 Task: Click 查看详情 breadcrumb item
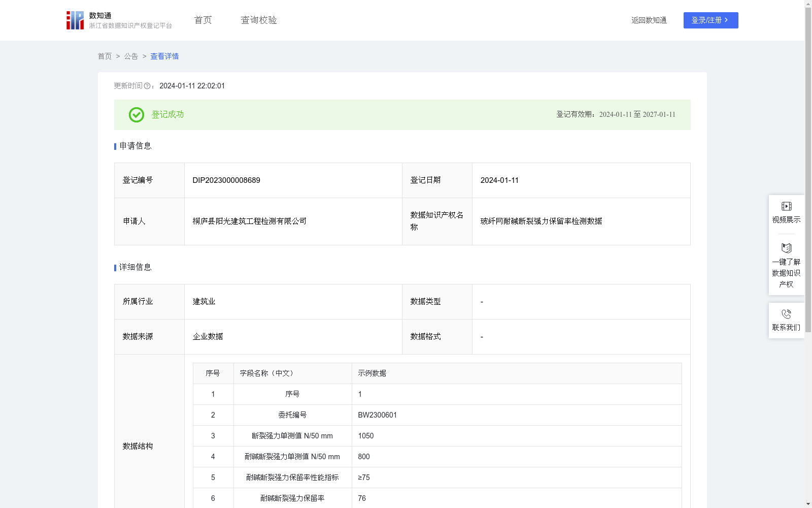click(164, 56)
